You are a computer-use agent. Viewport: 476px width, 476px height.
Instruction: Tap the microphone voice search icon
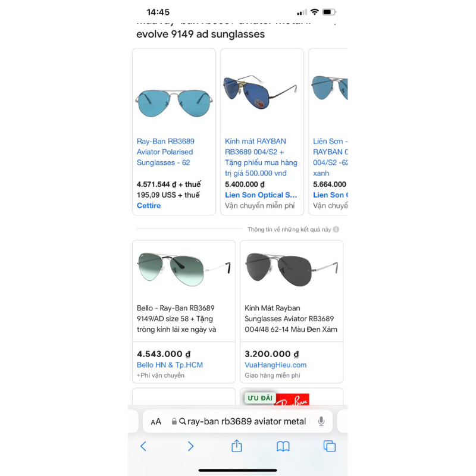point(321,421)
